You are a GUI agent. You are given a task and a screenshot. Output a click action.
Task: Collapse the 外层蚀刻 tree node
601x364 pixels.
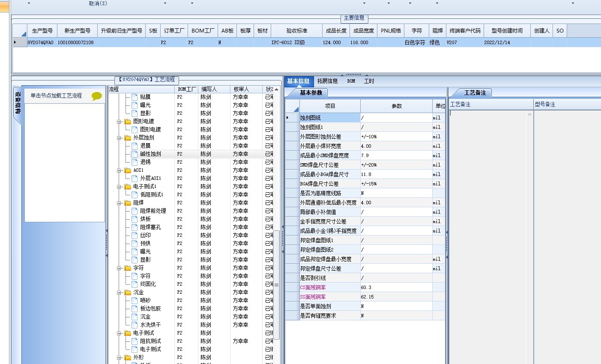[x=119, y=138]
